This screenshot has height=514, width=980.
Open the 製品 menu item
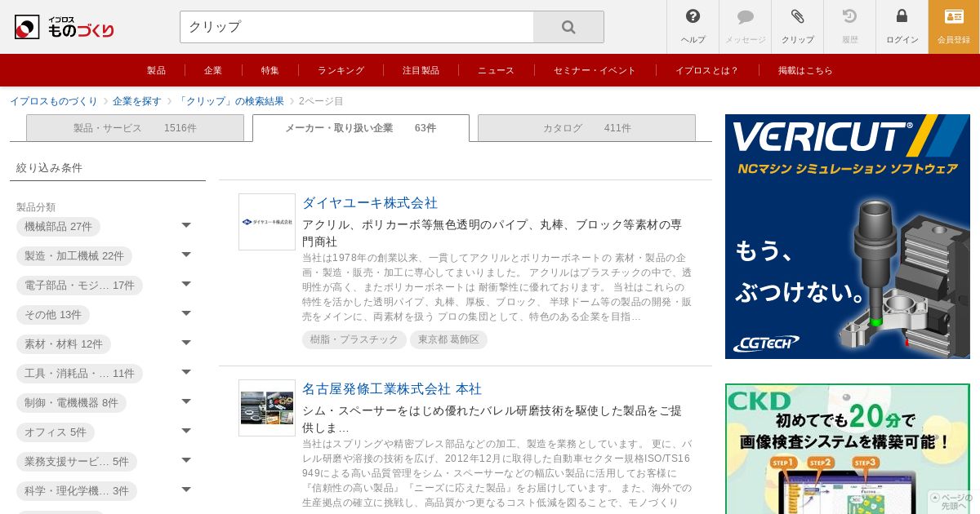[x=156, y=70]
